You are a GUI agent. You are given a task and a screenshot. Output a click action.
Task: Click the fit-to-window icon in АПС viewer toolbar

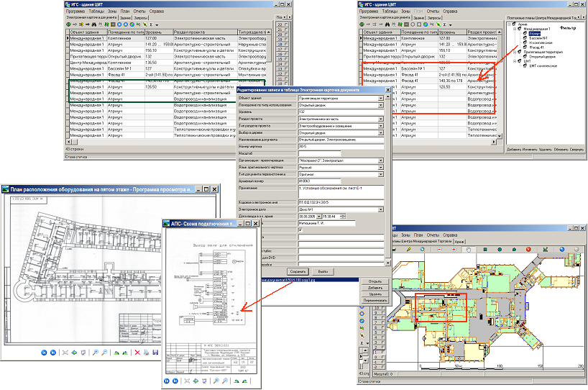187,381
